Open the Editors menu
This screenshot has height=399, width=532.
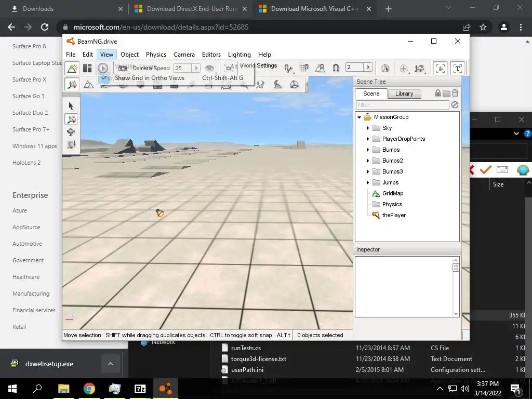click(211, 54)
